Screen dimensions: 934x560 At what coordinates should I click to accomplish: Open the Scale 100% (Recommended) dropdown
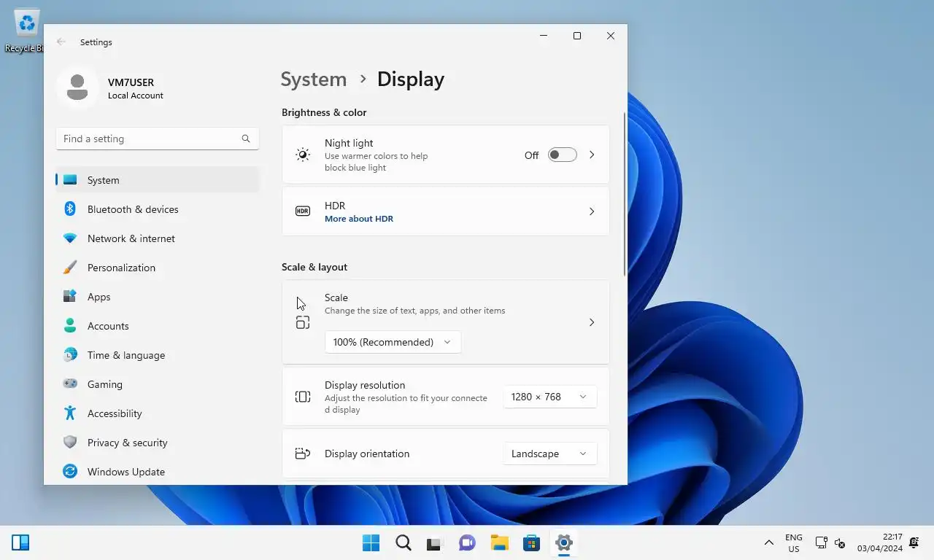[393, 342]
